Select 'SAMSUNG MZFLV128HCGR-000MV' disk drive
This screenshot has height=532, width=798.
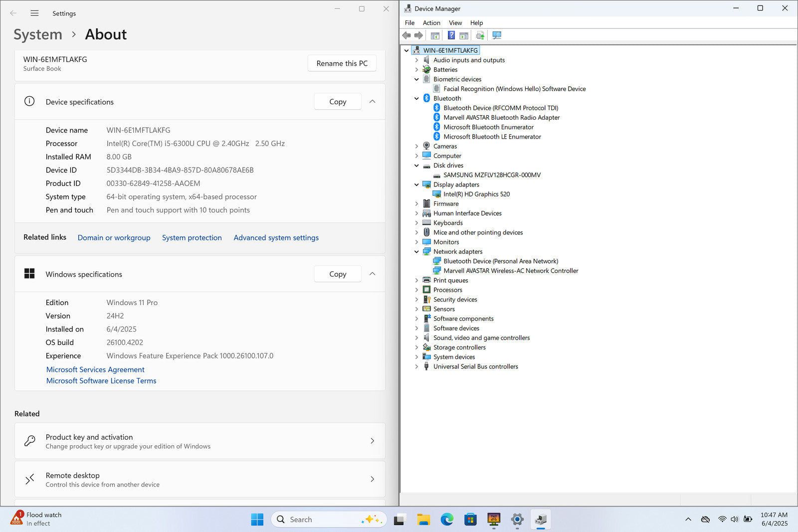tap(492, 175)
